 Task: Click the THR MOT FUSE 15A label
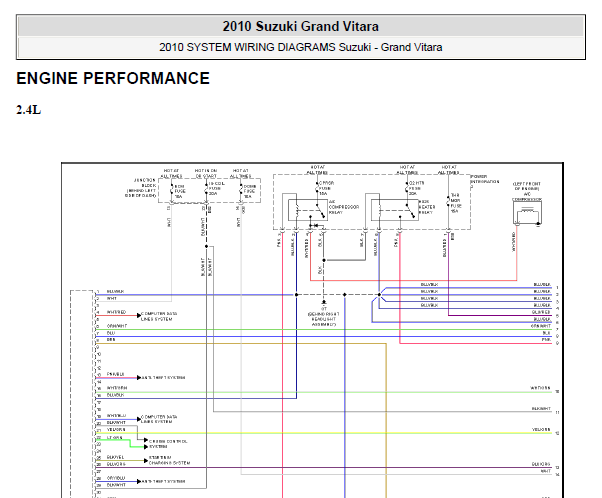(x=455, y=203)
